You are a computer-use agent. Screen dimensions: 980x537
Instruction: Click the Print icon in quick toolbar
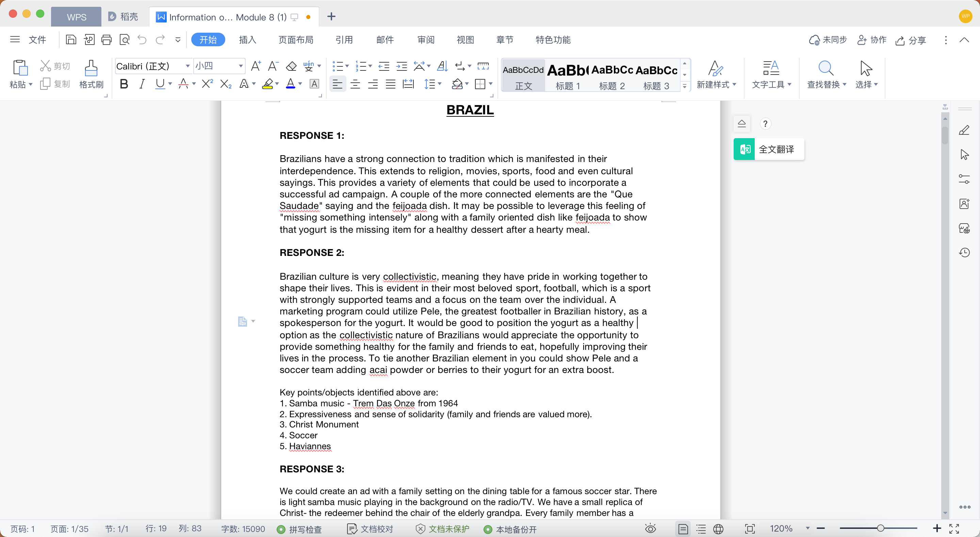pyautogui.click(x=107, y=39)
